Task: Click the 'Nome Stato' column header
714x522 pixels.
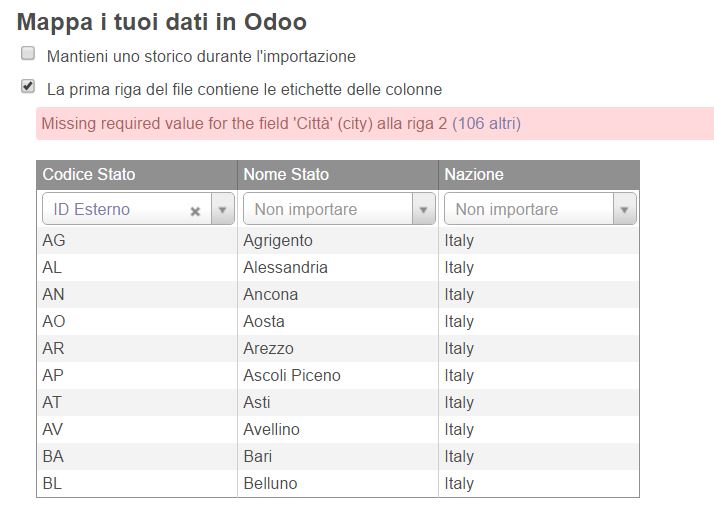Action: coord(286,174)
